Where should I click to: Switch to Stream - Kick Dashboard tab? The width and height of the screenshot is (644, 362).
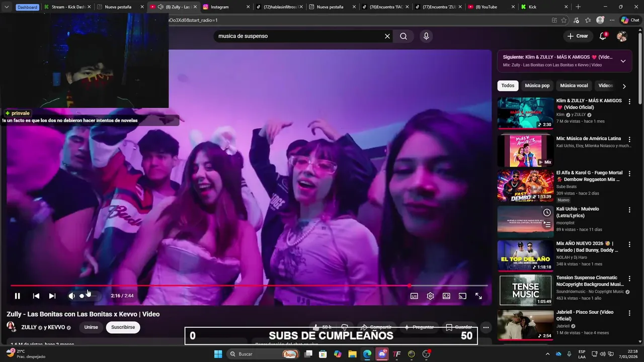68,7
